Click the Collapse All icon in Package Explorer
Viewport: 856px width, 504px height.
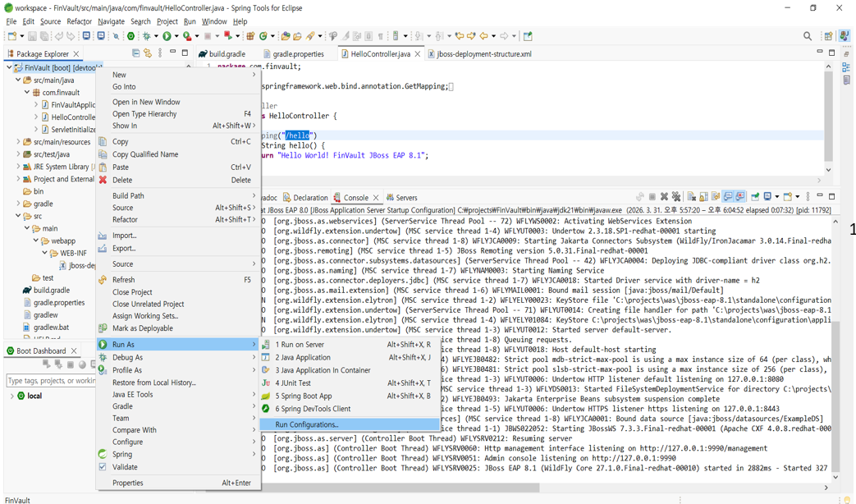coord(135,53)
